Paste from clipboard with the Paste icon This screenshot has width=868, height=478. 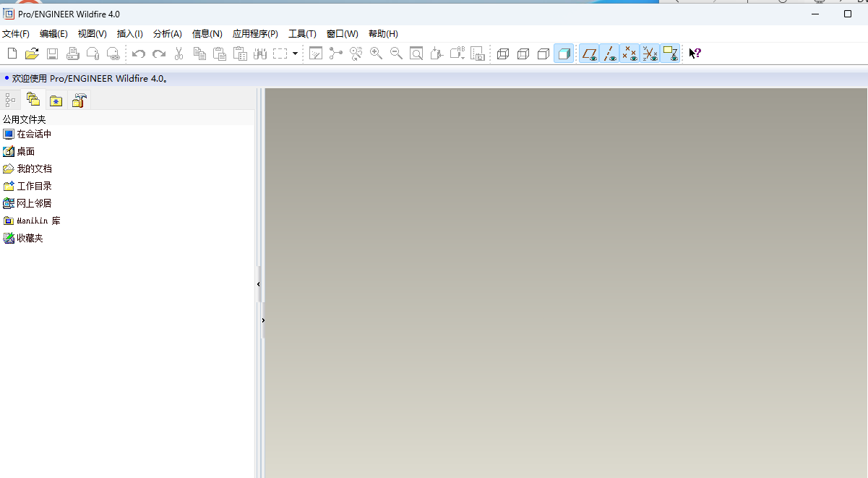tap(220, 54)
